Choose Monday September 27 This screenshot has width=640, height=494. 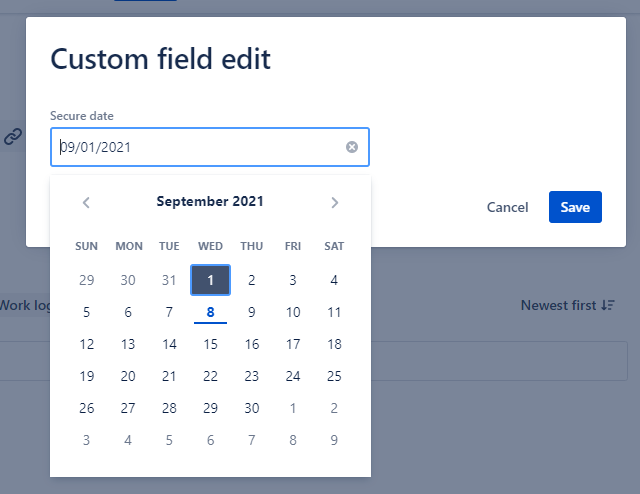[128, 408]
